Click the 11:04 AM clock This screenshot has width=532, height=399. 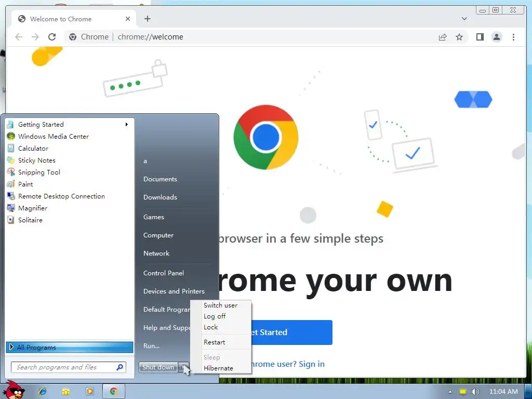503,392
